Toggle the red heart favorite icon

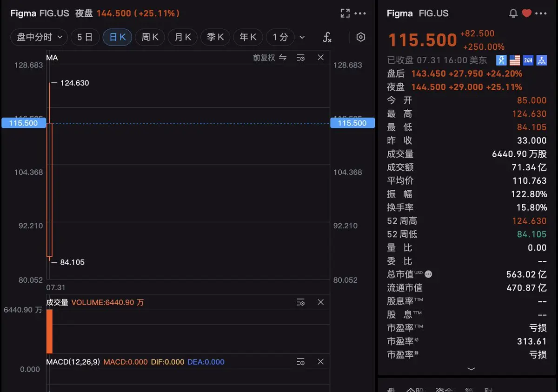click(x=526, y=13)
